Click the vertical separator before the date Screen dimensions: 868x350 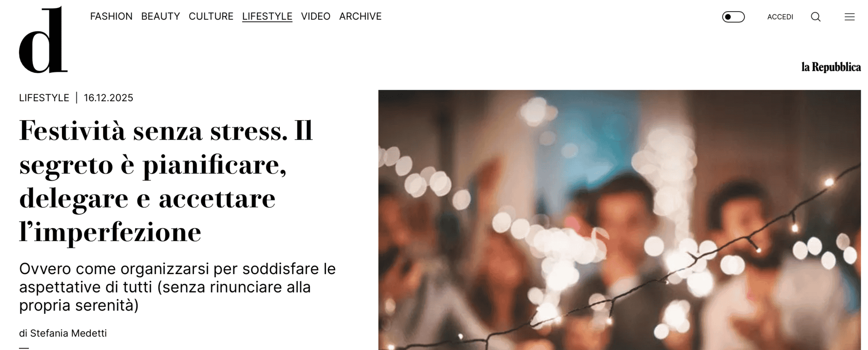(76, 98)
